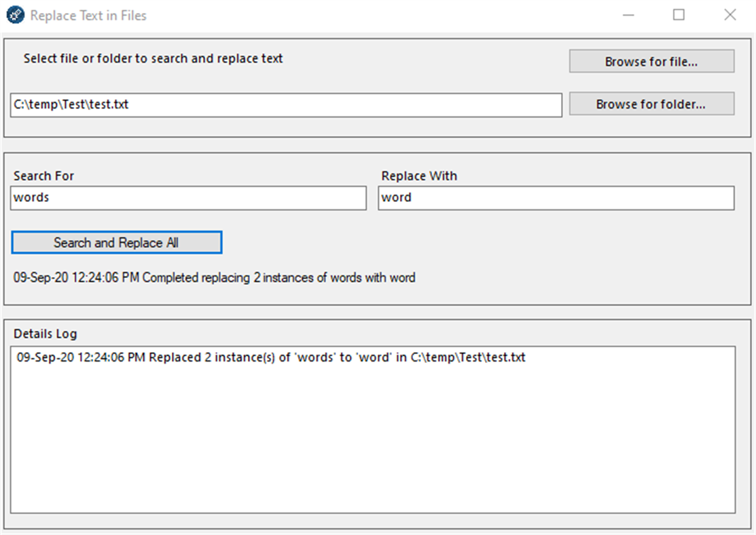The height and width of the screenshot is (535, 756).
Task: Click the Browse for folder button
Action: tap(651, 103)
